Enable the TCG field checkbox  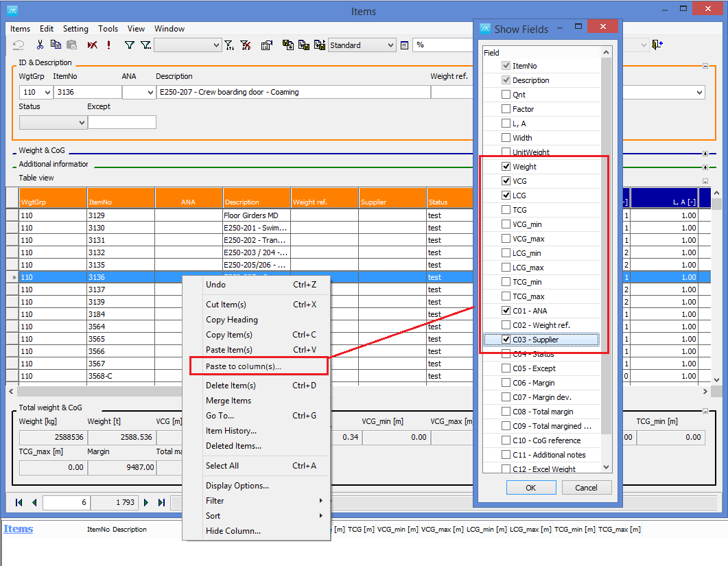506,209
